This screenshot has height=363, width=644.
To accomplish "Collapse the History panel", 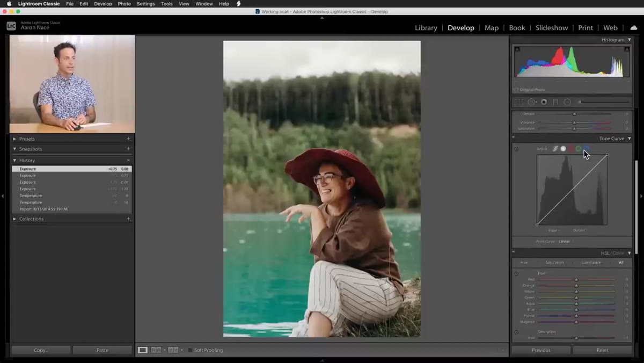I will 14,160.
